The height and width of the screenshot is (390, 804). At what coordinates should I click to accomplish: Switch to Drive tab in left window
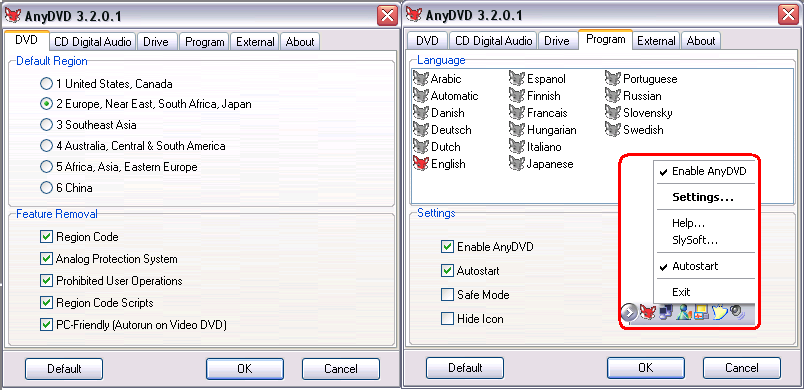(x=156, y=42)
